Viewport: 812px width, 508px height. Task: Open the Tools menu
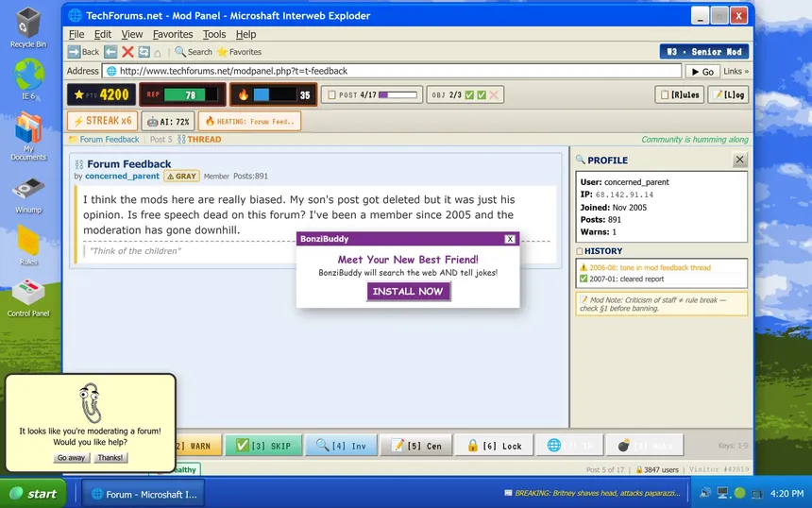214,34
